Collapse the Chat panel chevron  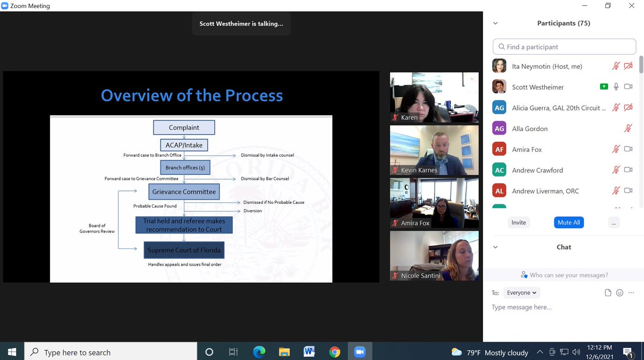[x=495, y=247]
